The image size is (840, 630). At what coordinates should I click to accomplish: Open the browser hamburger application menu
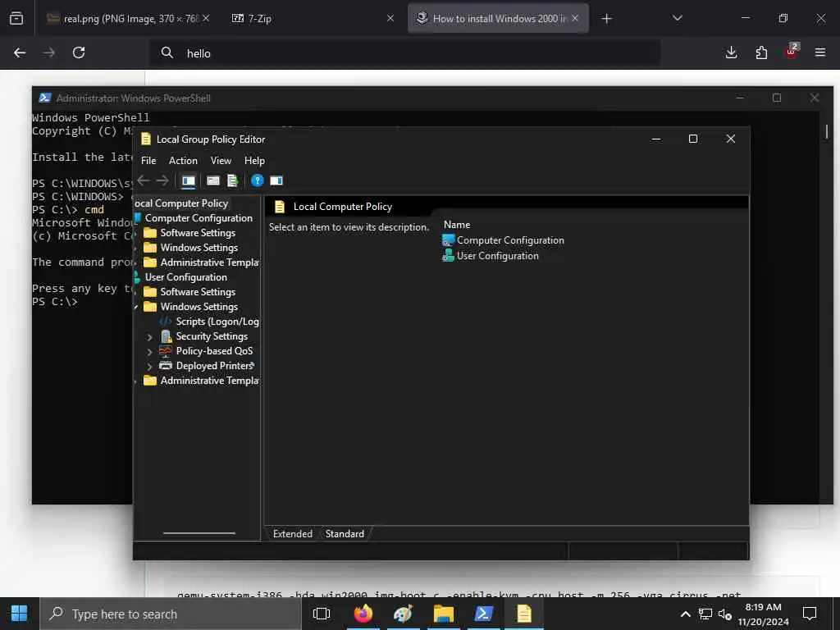point(820,52)
